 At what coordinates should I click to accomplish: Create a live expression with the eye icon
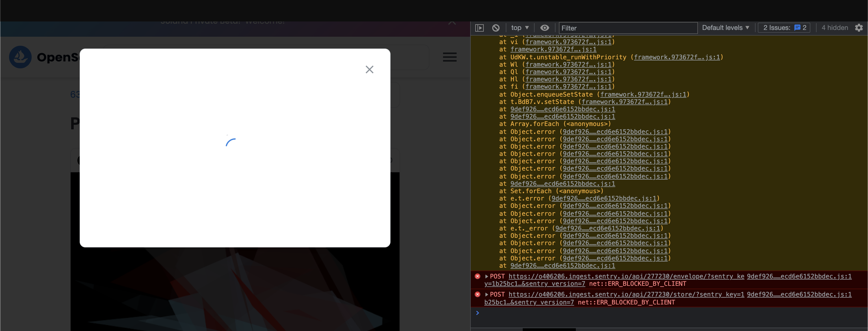(545, 28)
